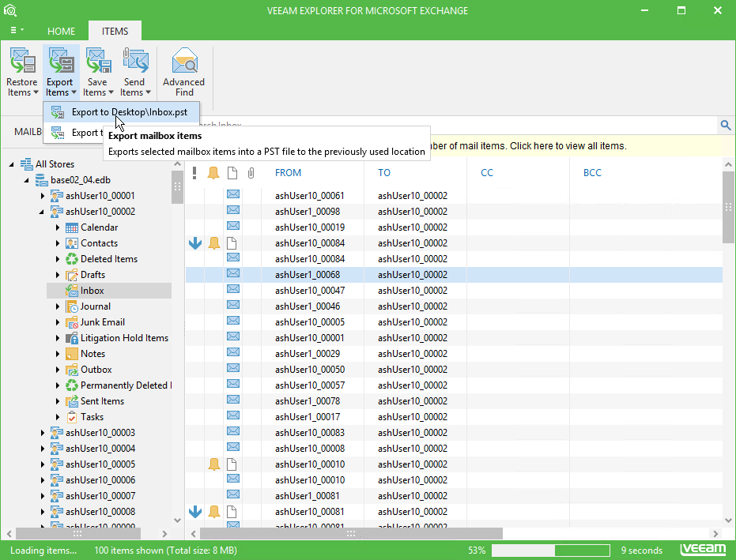This screenshot has height=560, width=736.
Task: Click the Export Items ribbon icon
Action: (x=61, y=61)
